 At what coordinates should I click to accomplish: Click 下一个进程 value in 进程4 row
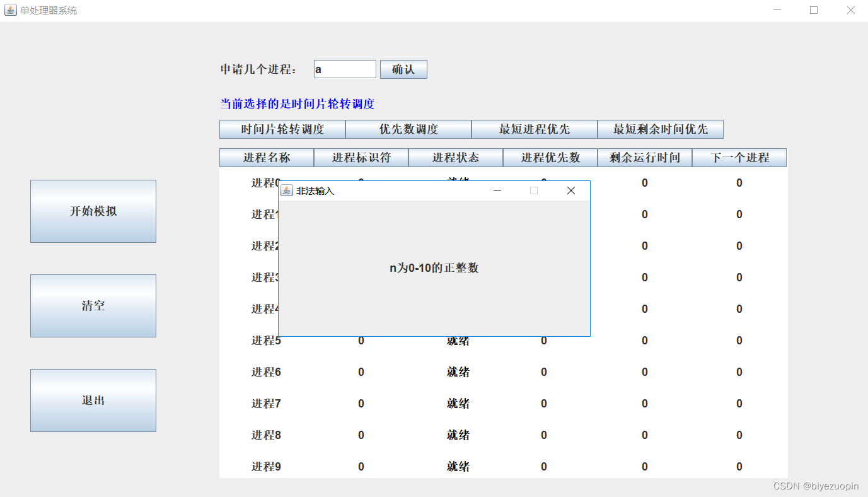click(739, 309)
